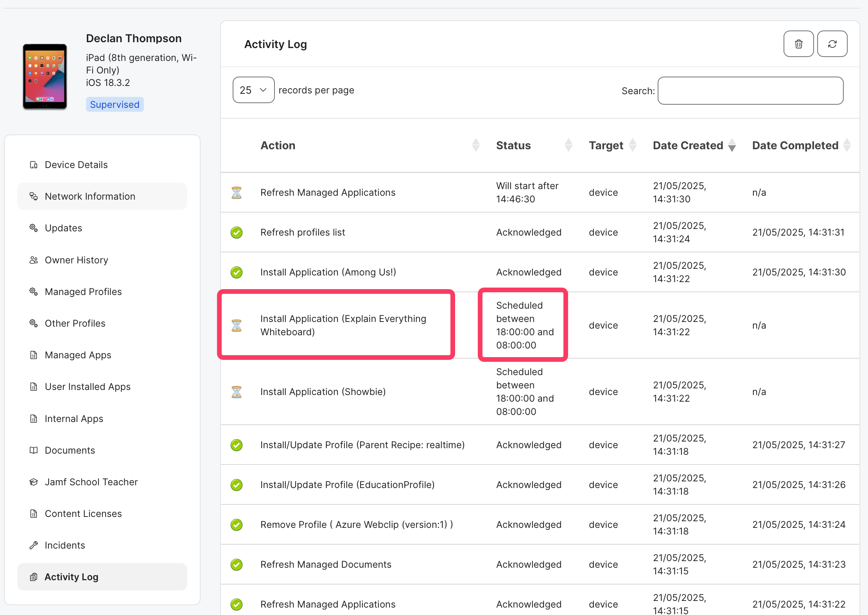Screen dimensions: 868x615
Task: Click 'Refresh Managed Documents' action text
Action: pyautogui.click(x=326, y=565)
